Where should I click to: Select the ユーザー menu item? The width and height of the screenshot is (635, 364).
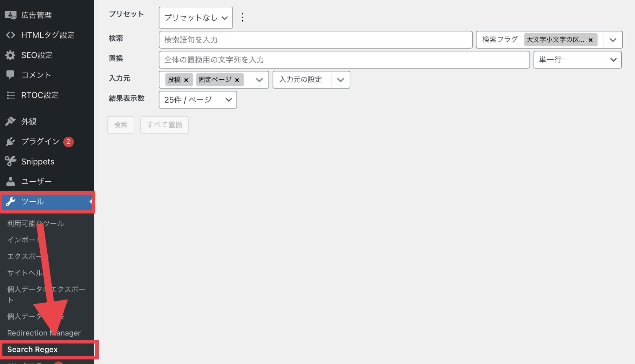36,181
